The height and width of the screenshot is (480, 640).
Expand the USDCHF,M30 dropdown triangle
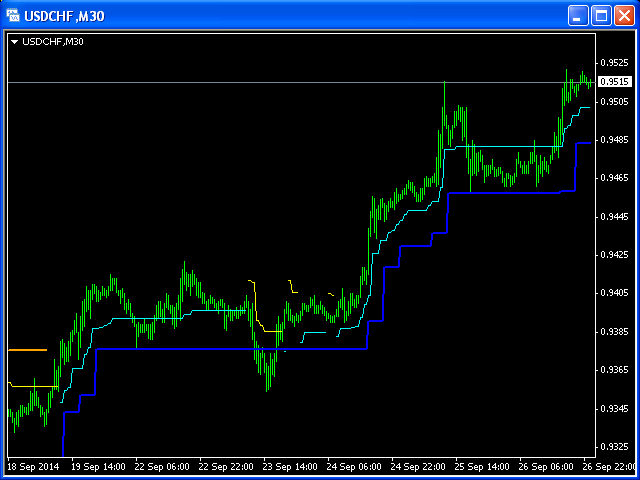coord(15,42)
